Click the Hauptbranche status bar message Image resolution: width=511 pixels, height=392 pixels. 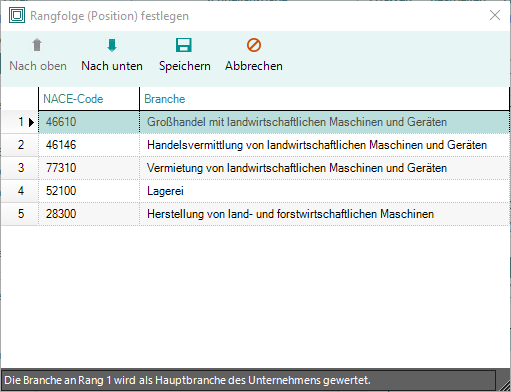click(x=187, y=380)
